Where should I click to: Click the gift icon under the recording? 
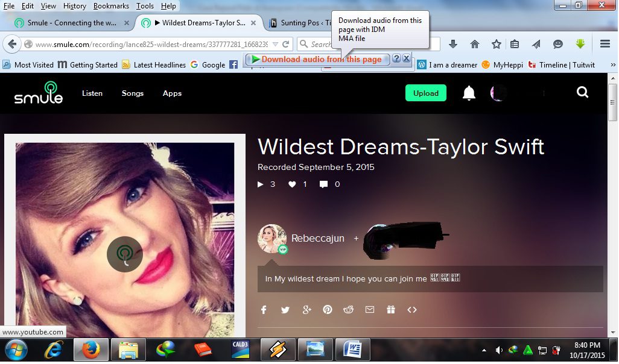(391, 310)
